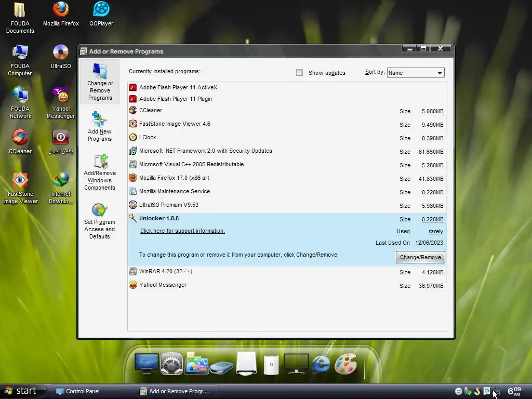The image size is (532, 399).
Task: Open the FOUDA Network desktop icon
Action: [20, 103]
